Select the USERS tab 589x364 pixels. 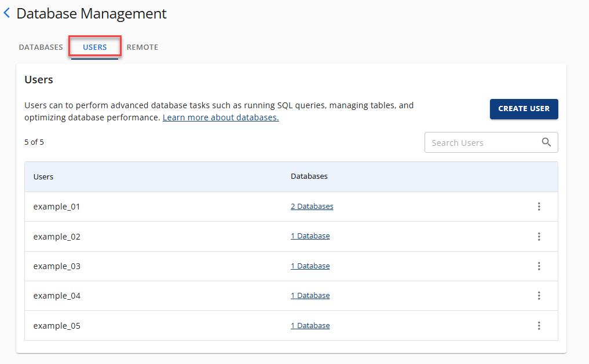[94, 47]
